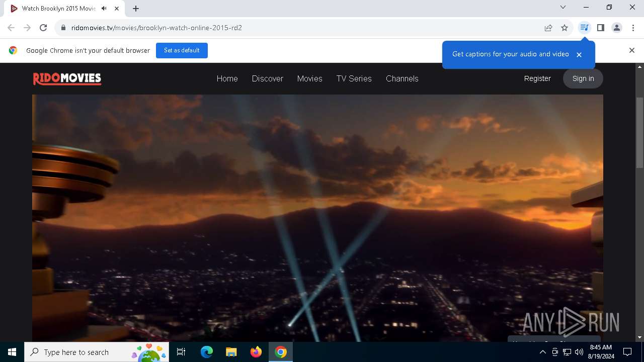
Task: Launch Firefox from taskbar
Action: click(x=256, y=352)
